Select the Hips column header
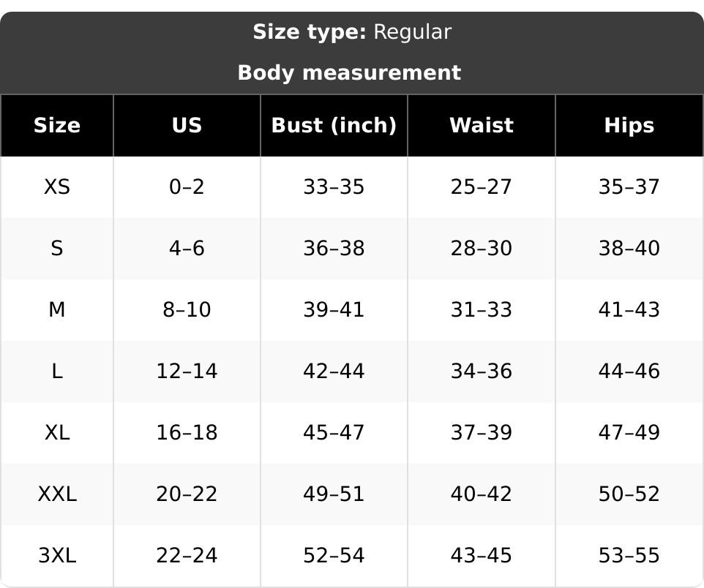The height and width of the screenshot is (588, 704). click(629, 125)
